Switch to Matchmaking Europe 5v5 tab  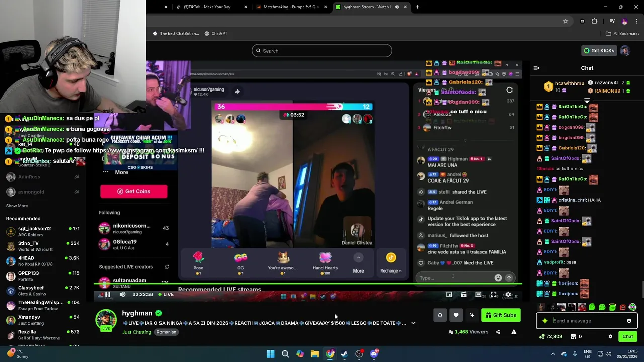click(291, 7)
